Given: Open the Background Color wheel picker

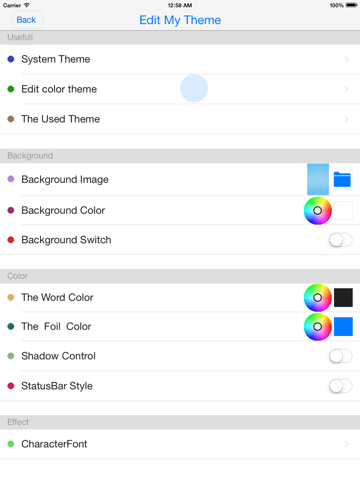Looking at the screenshot, I should click(x=318, y=211).
